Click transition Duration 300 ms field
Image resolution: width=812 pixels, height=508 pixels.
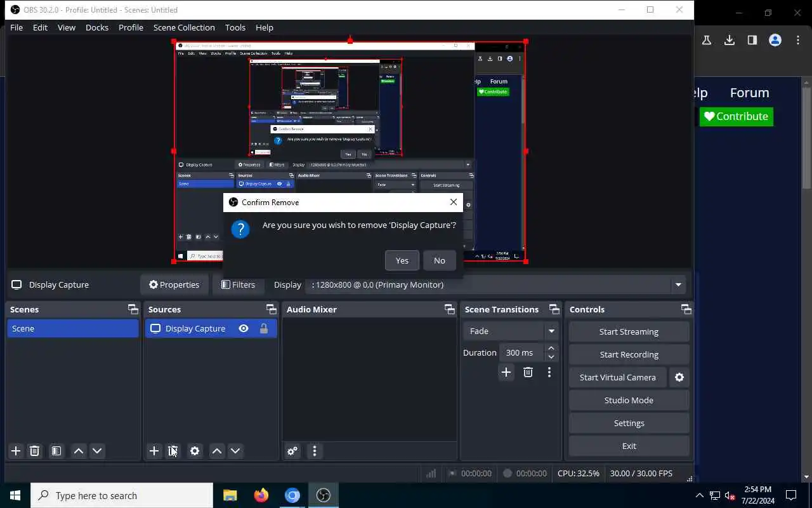521,352
